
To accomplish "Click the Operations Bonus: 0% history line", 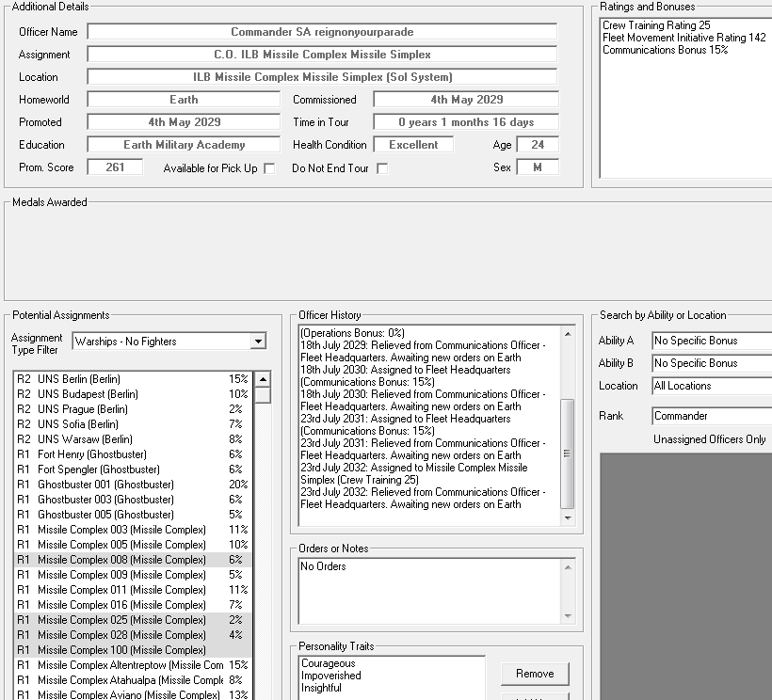I will [352, 333].
